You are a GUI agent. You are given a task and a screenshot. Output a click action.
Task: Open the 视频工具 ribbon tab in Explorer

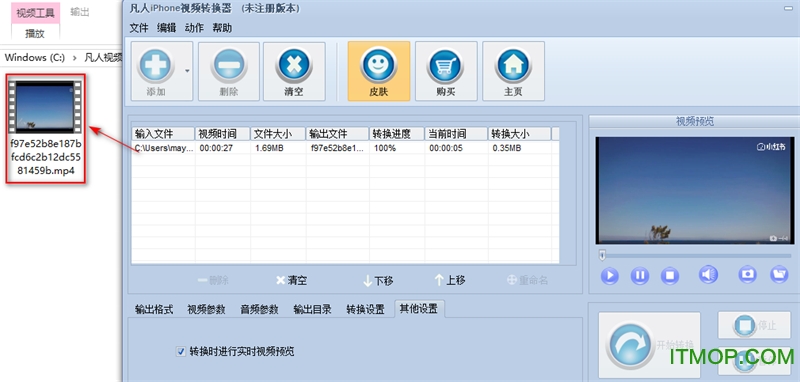pos(35,13)
